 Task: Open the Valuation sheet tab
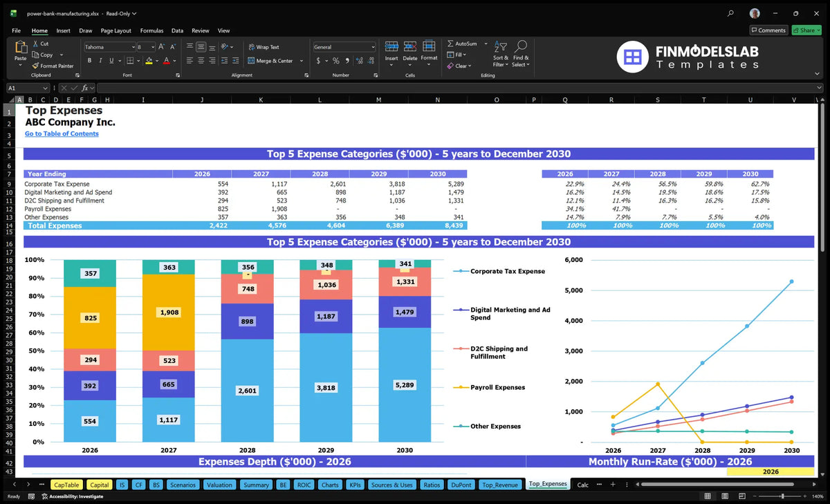(219, 485)
